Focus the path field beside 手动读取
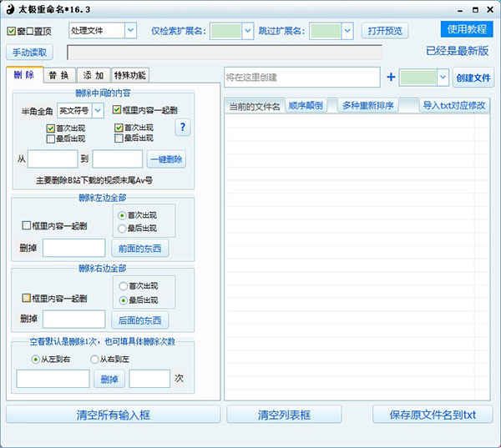501x448 pixels. tap(225, 53)
